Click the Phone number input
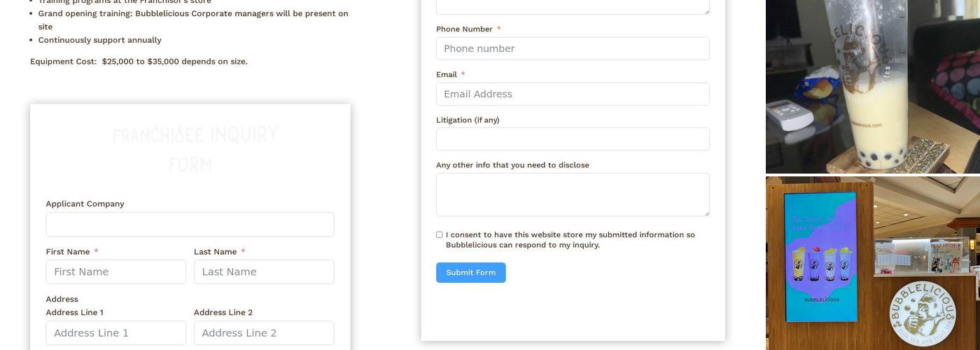 [573, 48]
